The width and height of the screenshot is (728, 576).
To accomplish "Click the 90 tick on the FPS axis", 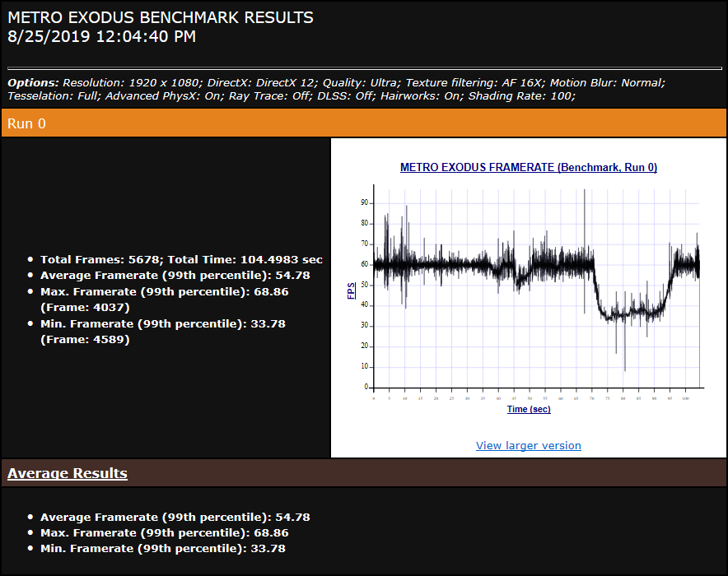I will point(365,202).
